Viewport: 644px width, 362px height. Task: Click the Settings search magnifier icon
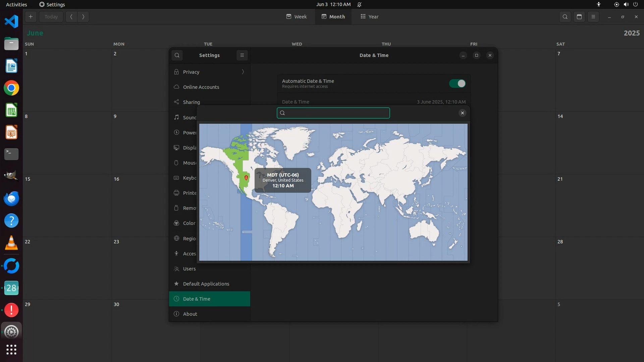click(x=177, y=55)
